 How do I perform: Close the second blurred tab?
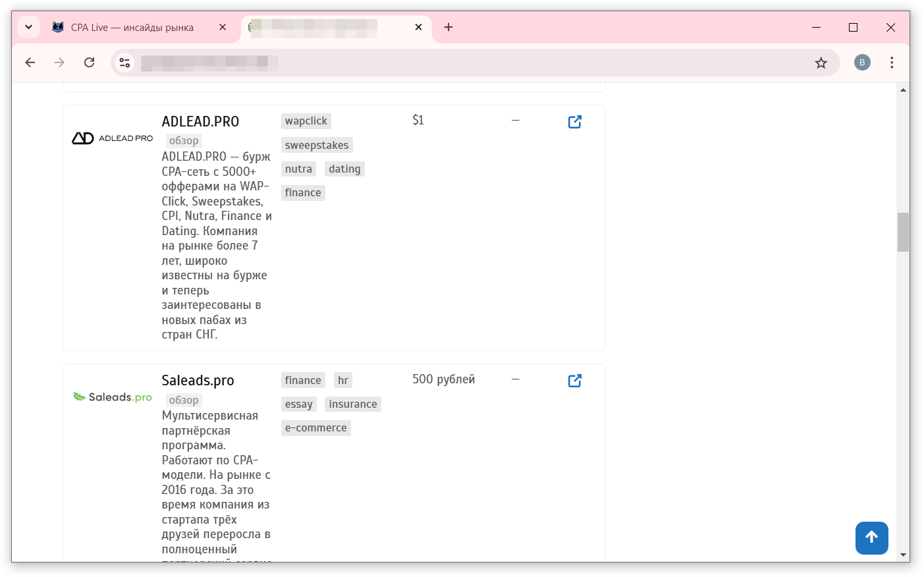(418, 27)
